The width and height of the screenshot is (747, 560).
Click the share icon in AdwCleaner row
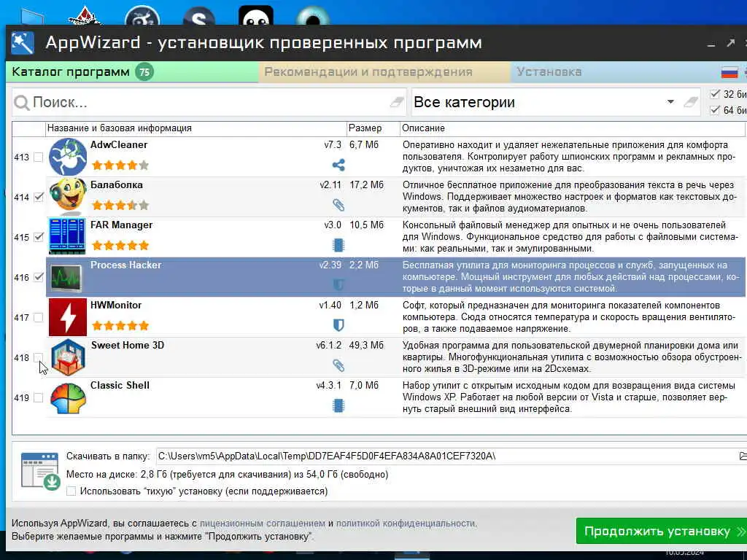click(x=338, y=166)
